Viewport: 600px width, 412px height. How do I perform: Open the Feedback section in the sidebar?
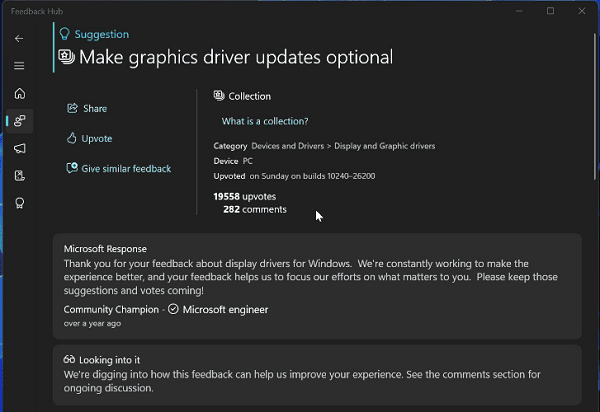click(20, 121)
